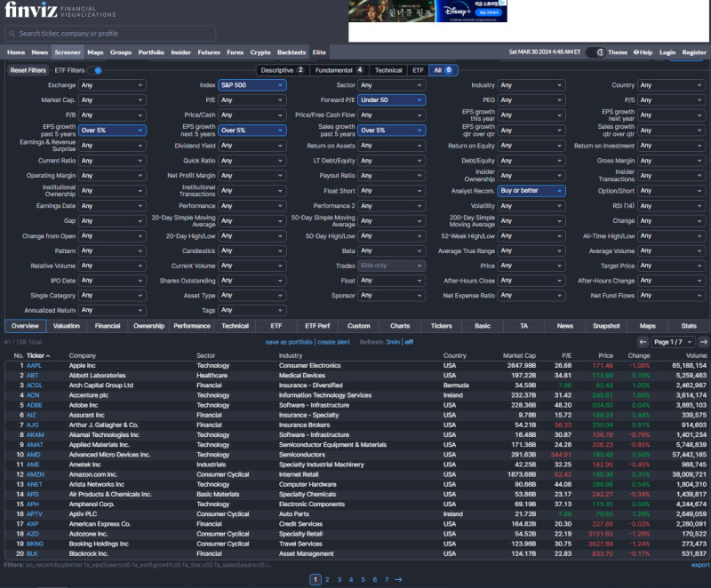The height and width of the screenshot is (588, 711).
Task: Open the BLK ticker link
Action: (x=32, y=553)
